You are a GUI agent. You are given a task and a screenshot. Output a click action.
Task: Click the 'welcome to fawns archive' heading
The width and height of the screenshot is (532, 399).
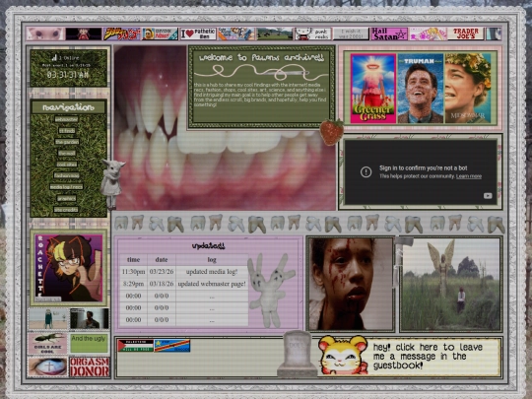point(261,58)
